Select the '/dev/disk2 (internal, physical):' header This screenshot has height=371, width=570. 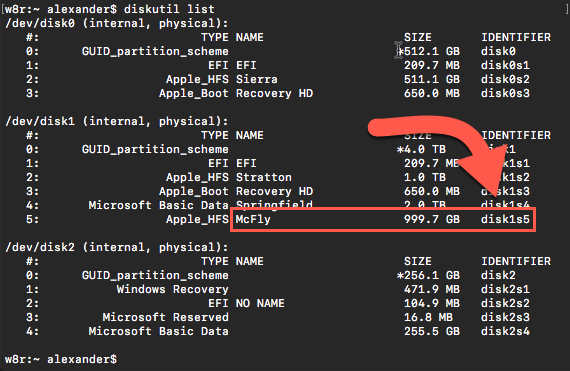coord(117,247)
